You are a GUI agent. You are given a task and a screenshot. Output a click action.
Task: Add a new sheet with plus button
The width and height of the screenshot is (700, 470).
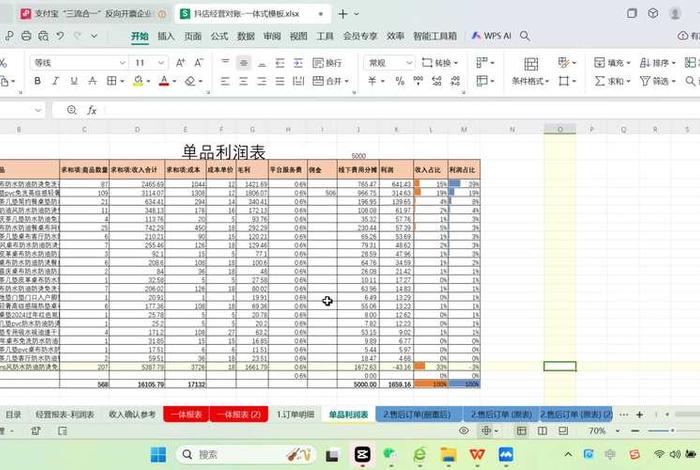639,415
